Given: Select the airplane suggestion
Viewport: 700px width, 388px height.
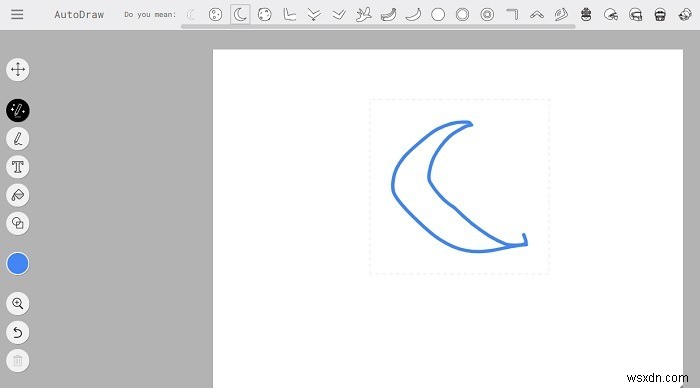Looking at the screenshot, I should [363, 15].
